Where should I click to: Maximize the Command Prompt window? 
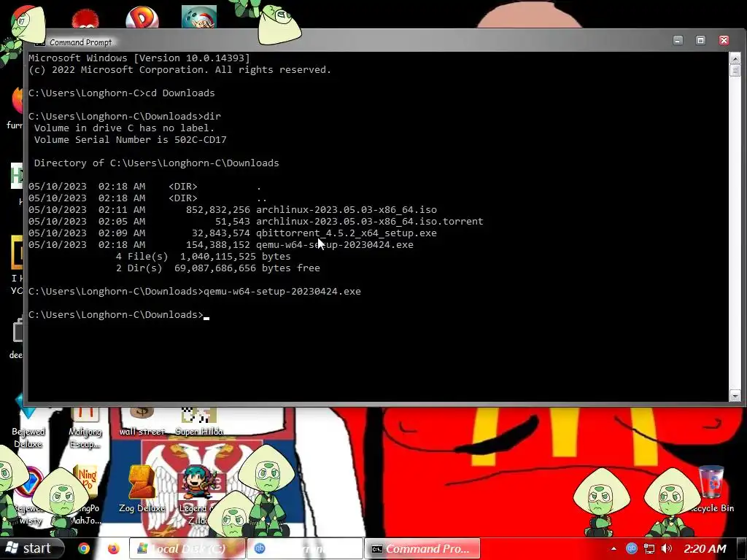[x=701, y=41]
